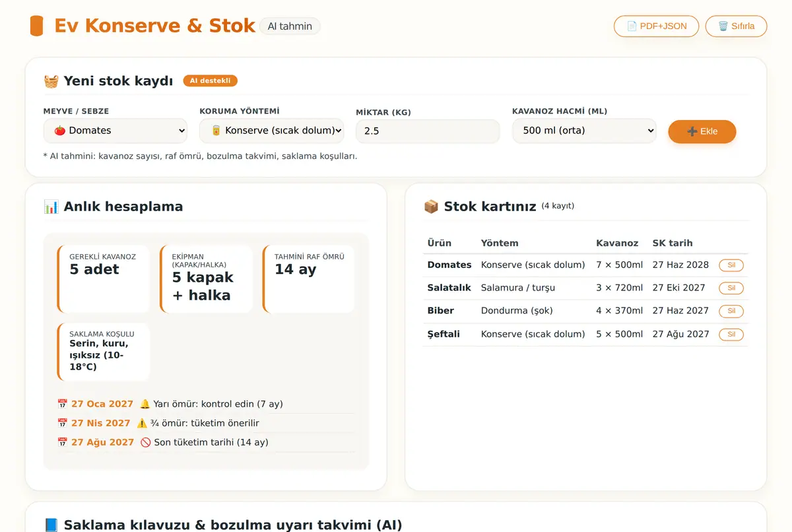
Task: Click the 7 × 500ml jar cell
Action: (619, 265)
